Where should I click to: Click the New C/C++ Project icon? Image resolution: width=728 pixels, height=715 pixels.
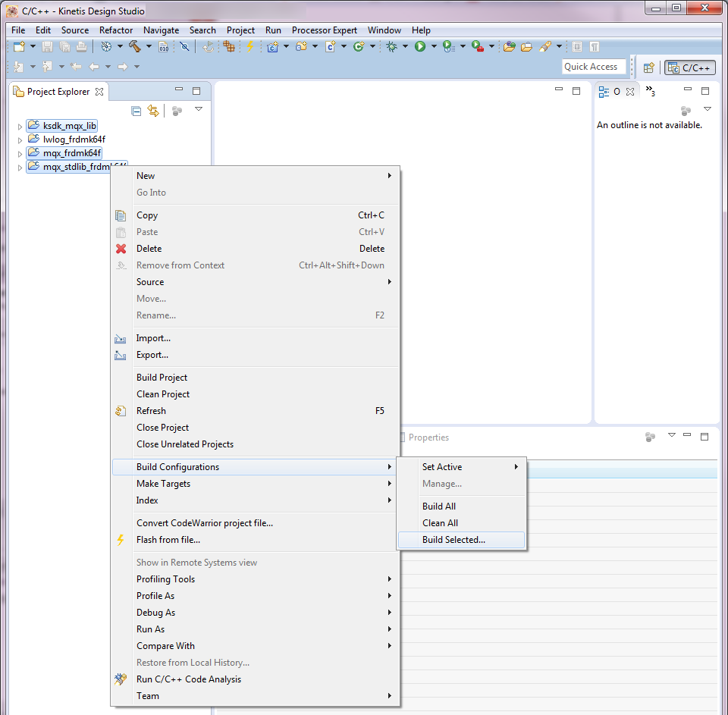[272, 46]
